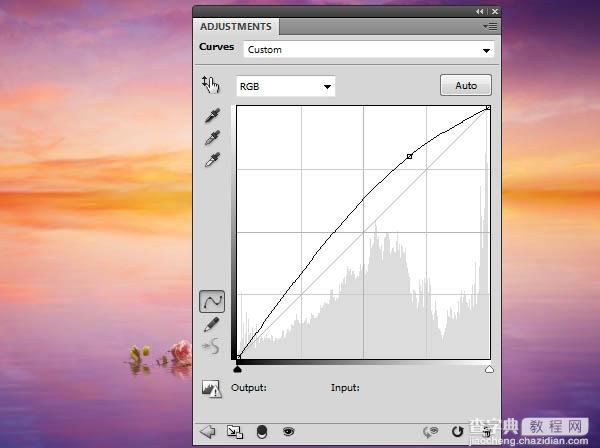The height and width of the screenshot is (448, 600).
Task: Select the bottom-left curve endpoint
Action: (x=238, y=357)
